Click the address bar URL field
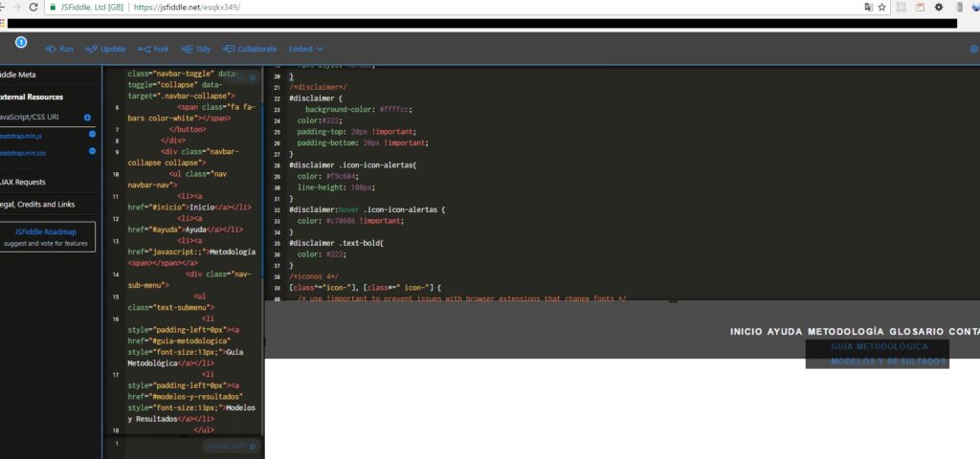 (x=479, y=7)
